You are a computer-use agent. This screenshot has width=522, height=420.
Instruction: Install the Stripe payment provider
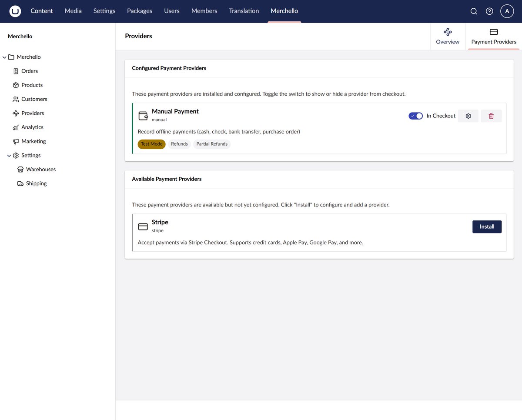(487, 227)
